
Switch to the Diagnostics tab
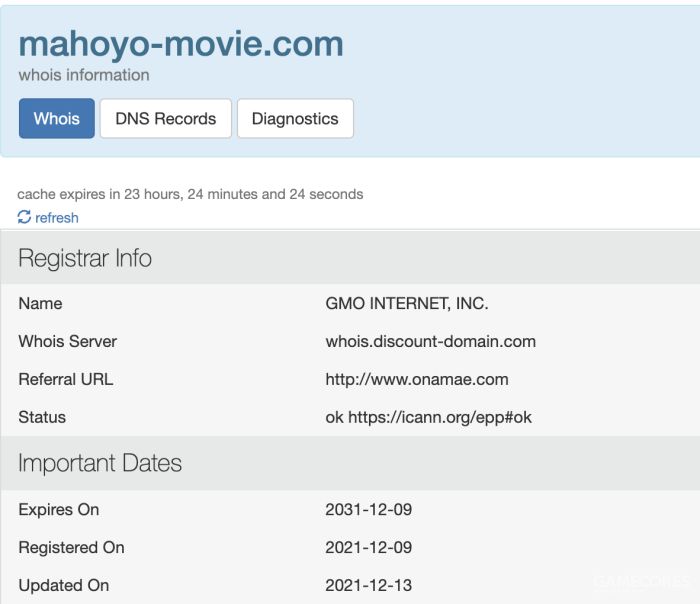pos(295,118)
